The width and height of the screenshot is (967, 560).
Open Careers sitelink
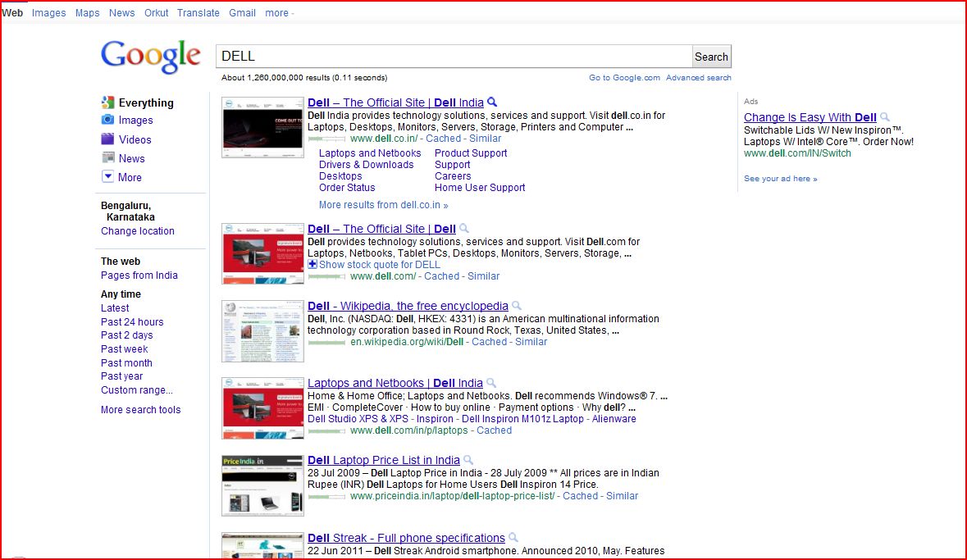click(x=453, y=175)
